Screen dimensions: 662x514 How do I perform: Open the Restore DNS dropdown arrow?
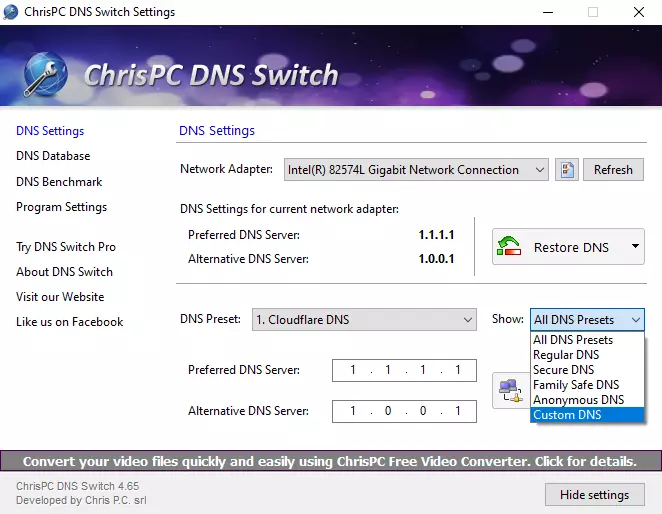tap(634, 247)
